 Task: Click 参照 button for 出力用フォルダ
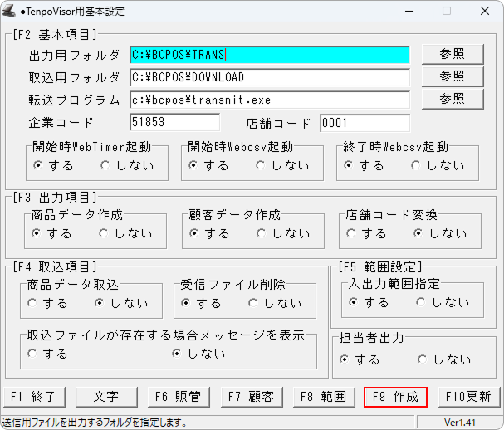[453, 54]
